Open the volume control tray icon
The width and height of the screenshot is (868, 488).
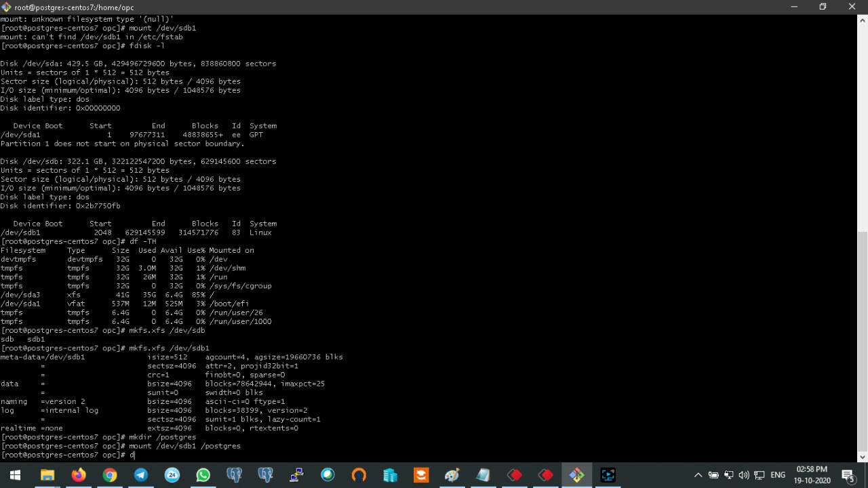744,475
